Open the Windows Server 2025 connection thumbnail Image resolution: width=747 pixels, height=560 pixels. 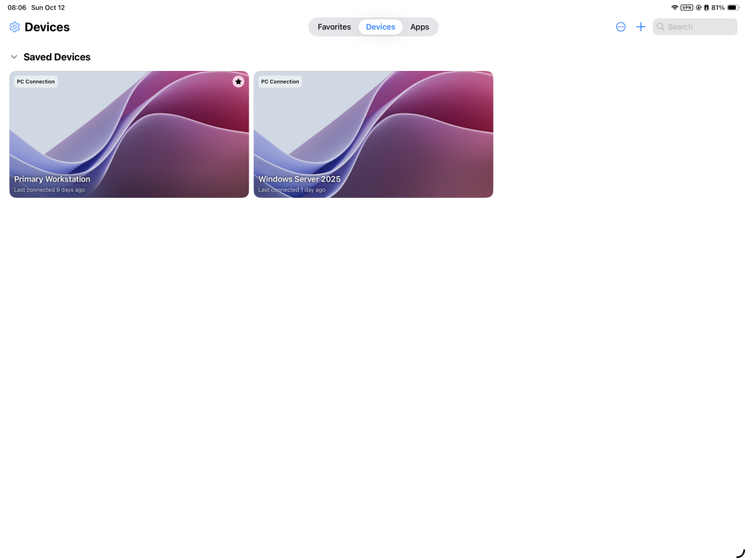[373, 134]
